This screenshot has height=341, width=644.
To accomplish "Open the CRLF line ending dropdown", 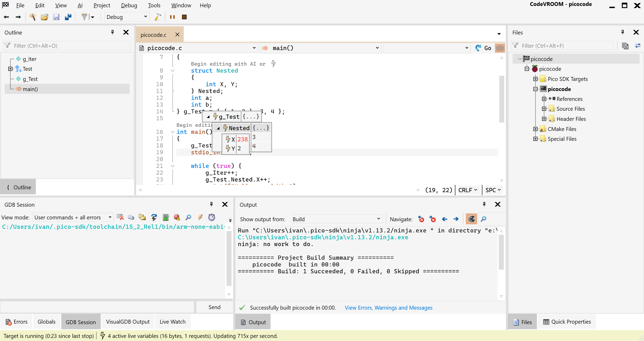I will coord(468,190).
